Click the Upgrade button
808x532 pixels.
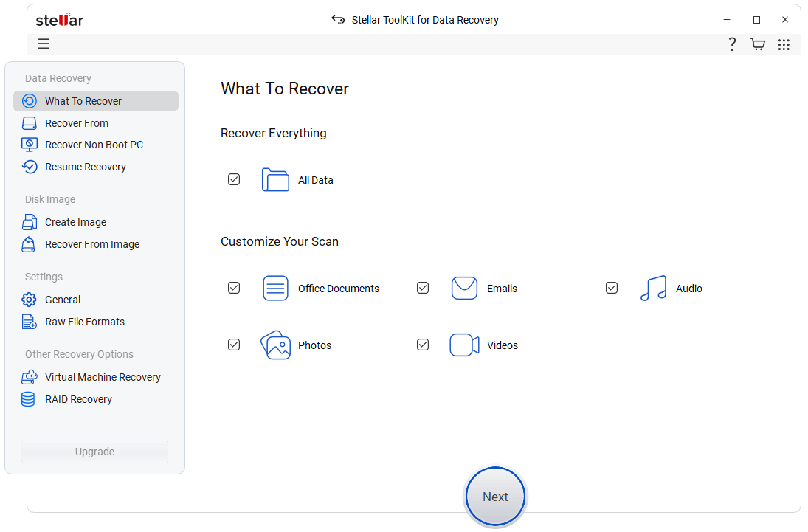pyautogui.click(x=94, y=451)
